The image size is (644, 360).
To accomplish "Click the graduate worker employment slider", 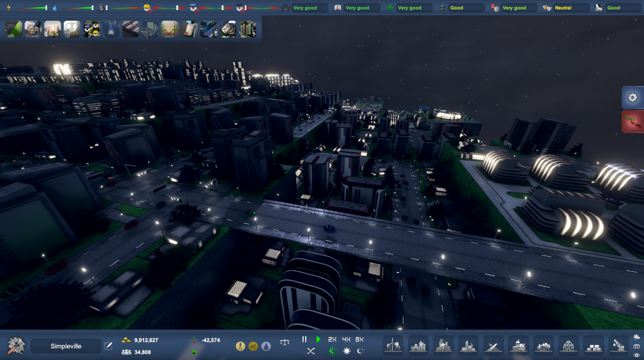I will 261,8.
